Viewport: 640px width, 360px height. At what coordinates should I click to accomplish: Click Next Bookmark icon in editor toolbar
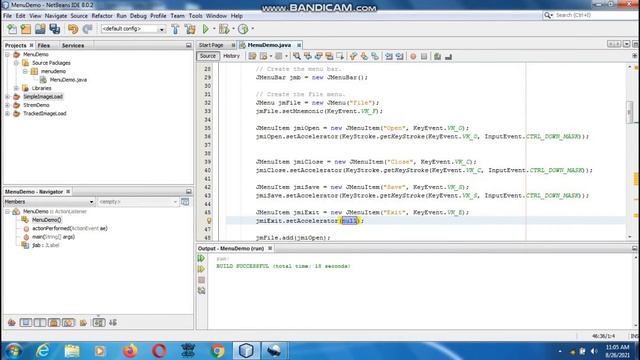coord(364,56)
